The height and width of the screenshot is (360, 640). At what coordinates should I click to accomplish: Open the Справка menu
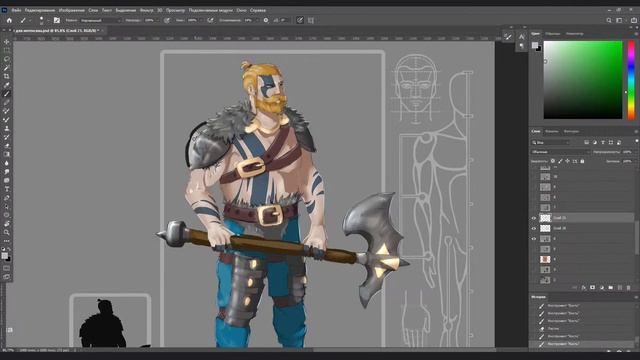[x=258, y=10]
